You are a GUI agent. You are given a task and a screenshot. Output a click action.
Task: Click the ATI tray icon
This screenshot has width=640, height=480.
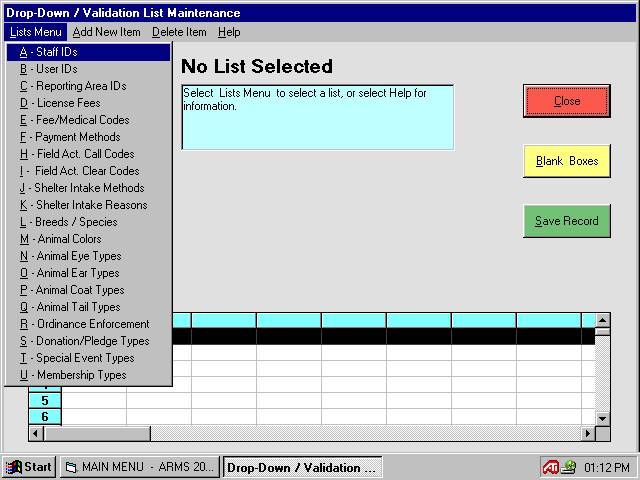coord(550,467)
